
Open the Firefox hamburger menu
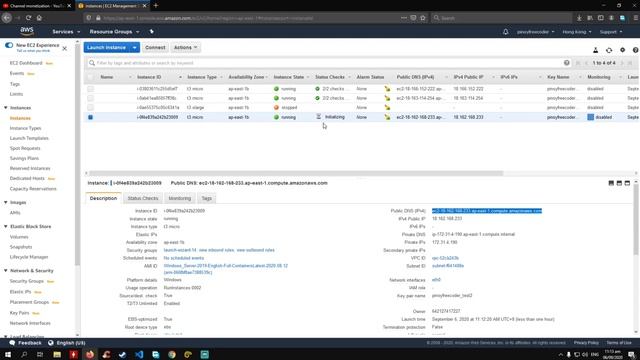point(636,18)
